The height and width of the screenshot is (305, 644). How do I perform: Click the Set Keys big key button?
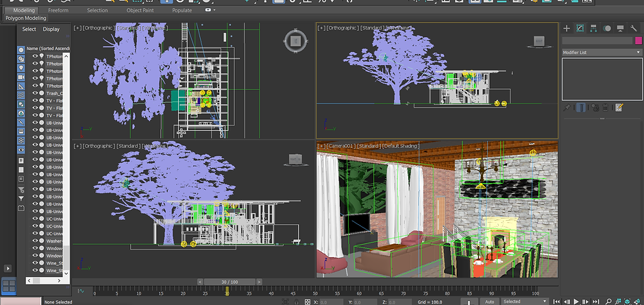pyautogui.click(x=468, y=302)
